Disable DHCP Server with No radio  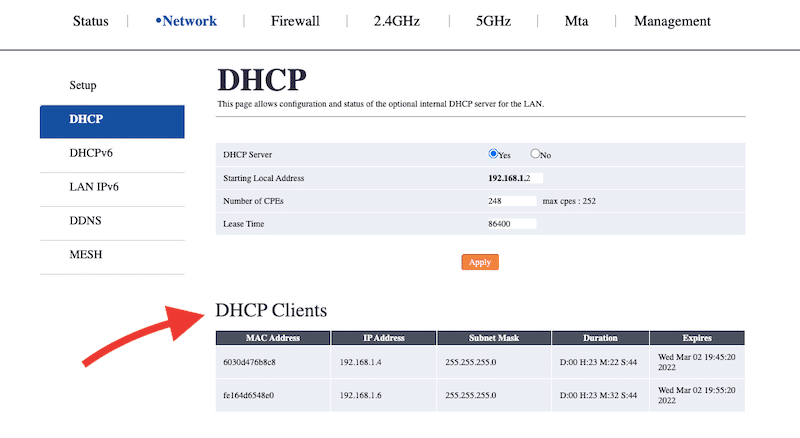(x=535, y=154)
